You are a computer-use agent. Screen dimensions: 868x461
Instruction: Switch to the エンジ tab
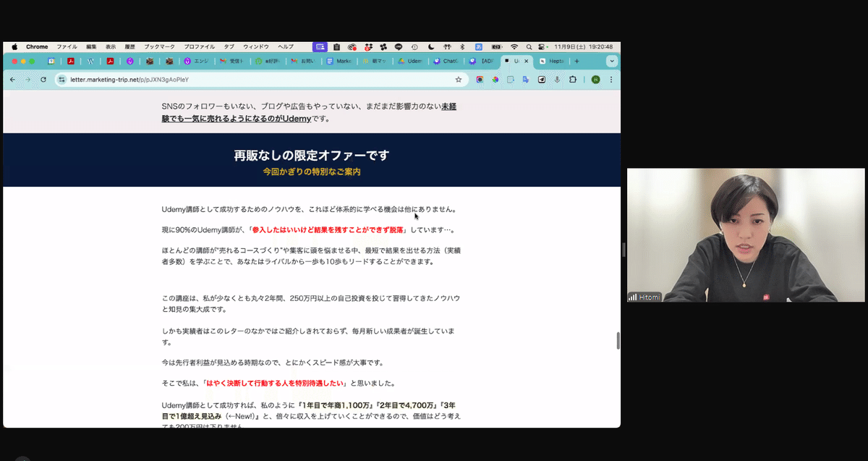197,62
